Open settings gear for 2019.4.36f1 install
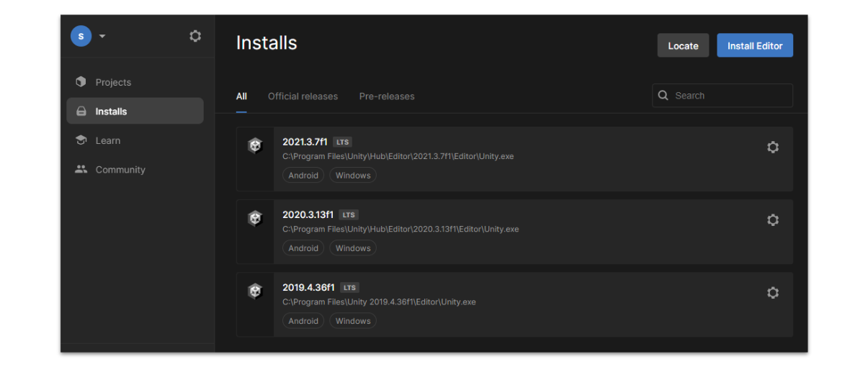Image resolution: width=868 pixels, height=367 pixels. tap(773, 293)
